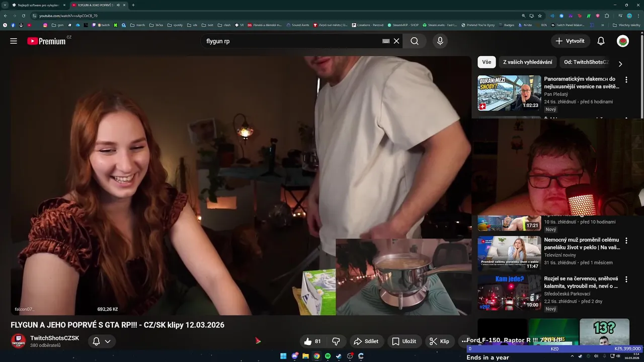Screen dimensions: 644x362
Task: Open the Windows Start button
Action: (x=283, y=356)
